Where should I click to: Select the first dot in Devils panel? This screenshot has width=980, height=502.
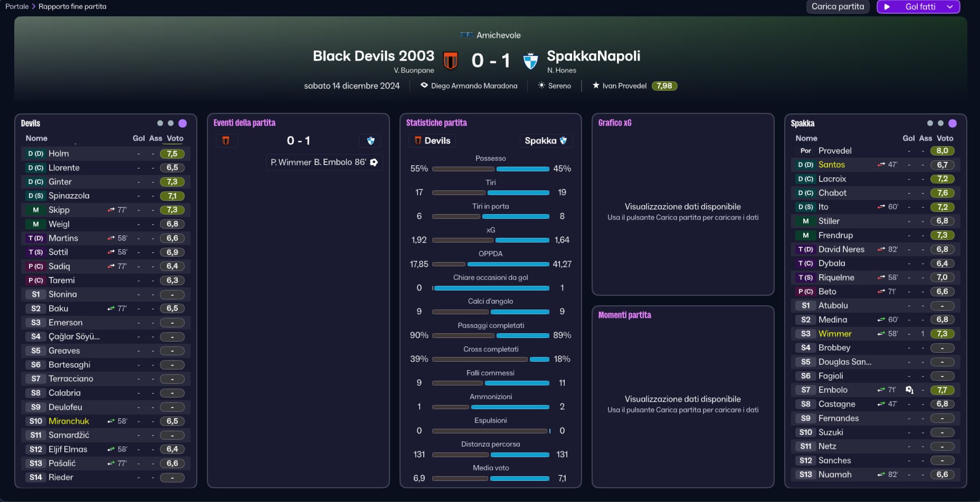click(160, 123)
